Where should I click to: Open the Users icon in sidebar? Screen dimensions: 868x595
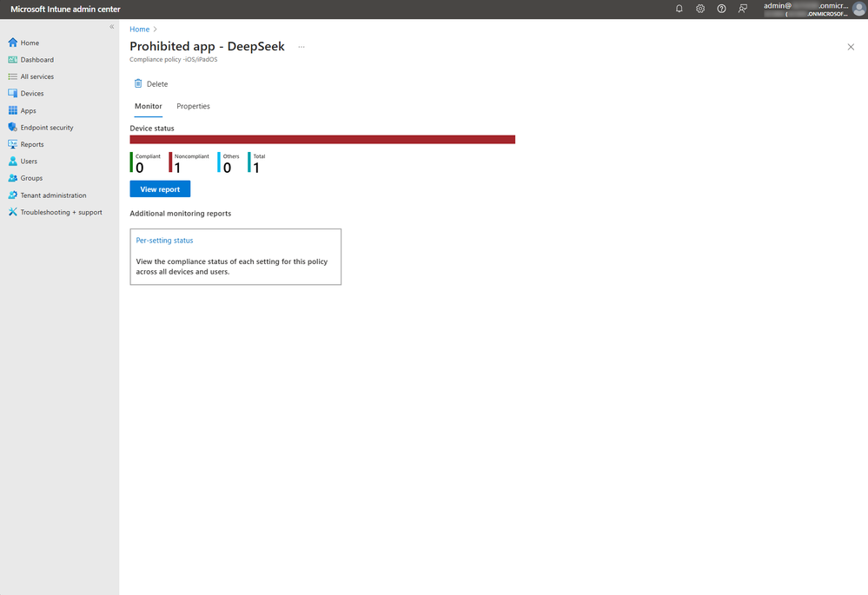point(13,161)
